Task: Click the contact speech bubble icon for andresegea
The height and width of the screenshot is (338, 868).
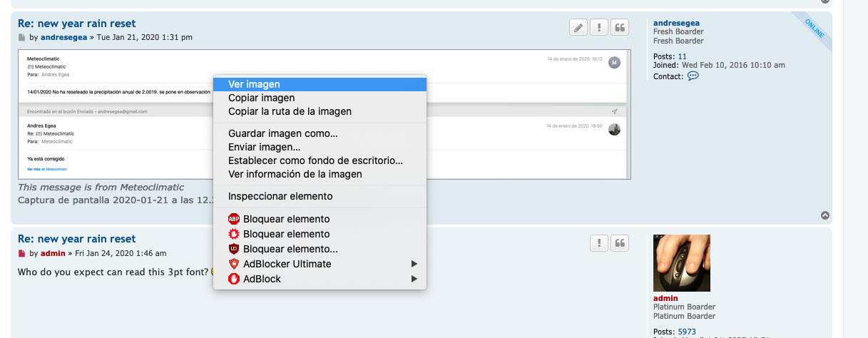Action: 693,76
